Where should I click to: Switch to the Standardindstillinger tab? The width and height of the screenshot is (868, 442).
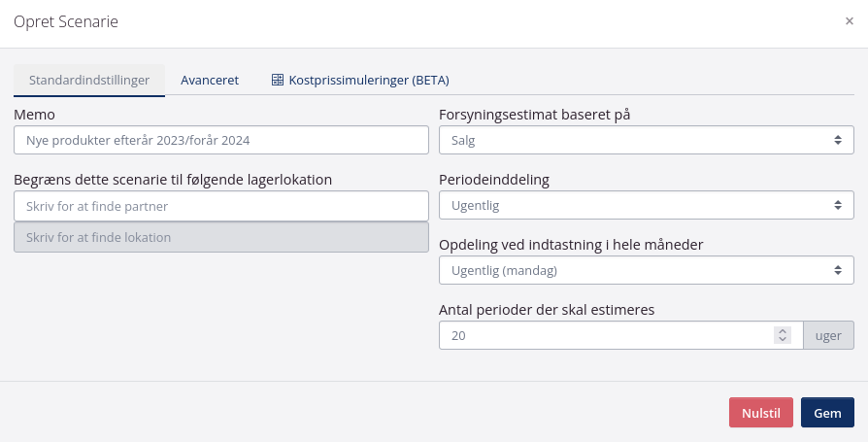coord(89,81)
